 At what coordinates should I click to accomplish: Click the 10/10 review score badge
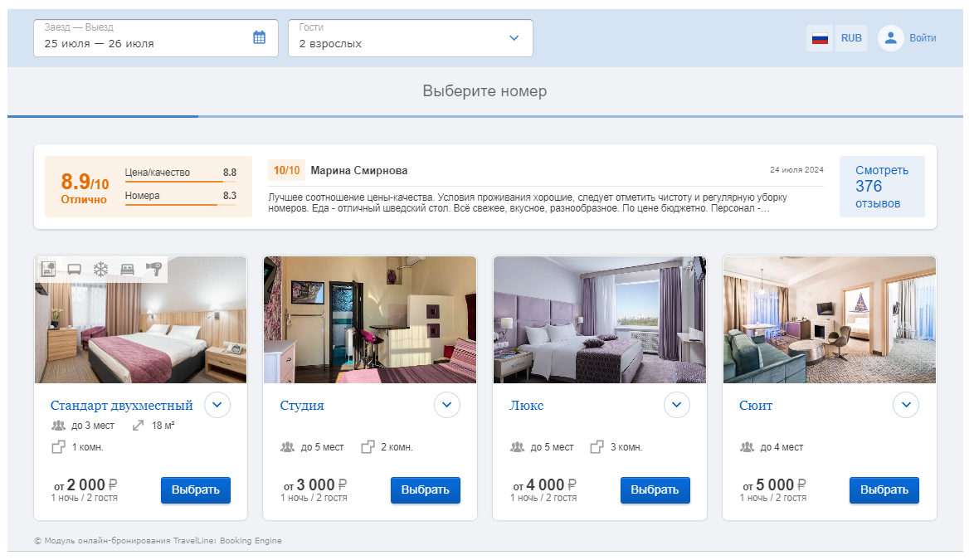point(286,170)
